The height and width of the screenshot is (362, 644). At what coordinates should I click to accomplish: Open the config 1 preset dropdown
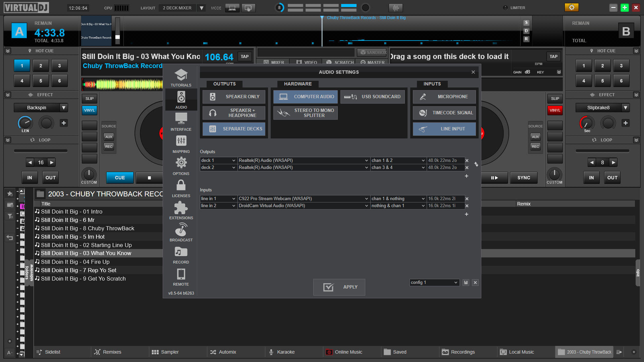[x=434, y=283]
